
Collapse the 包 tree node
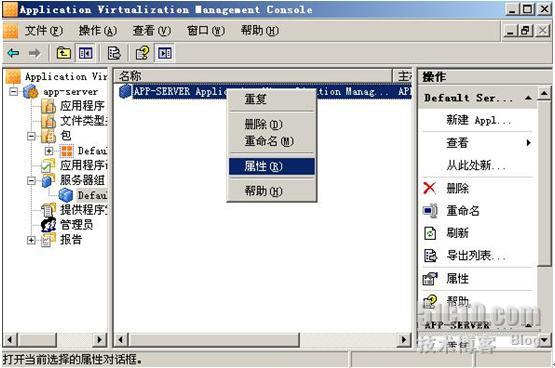point(32,136)
